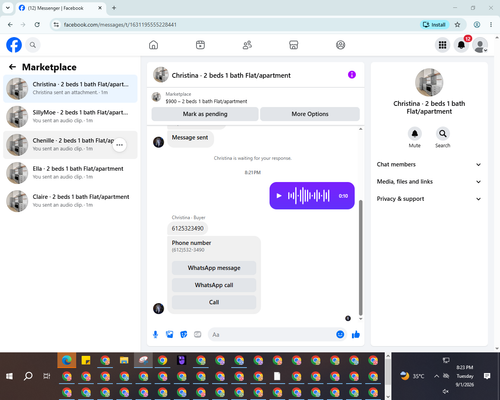Click the 6125323490 message bubble

(x=187, y=228)
